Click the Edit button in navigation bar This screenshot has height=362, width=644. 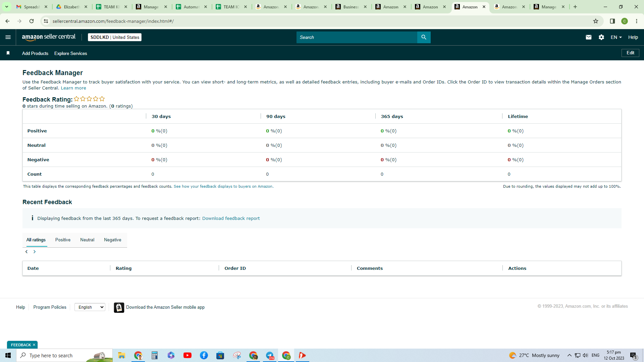(x=630, y=53)
